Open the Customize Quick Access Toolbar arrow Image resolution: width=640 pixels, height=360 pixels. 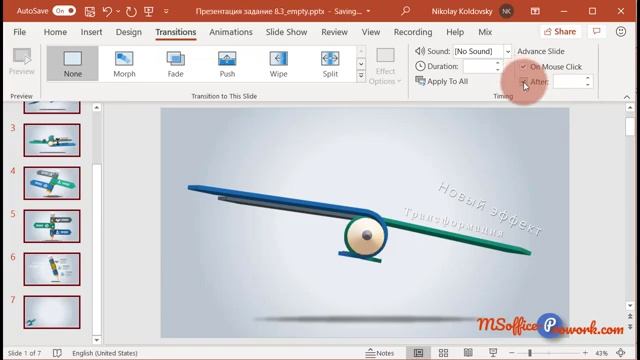[x=166, y=11]
